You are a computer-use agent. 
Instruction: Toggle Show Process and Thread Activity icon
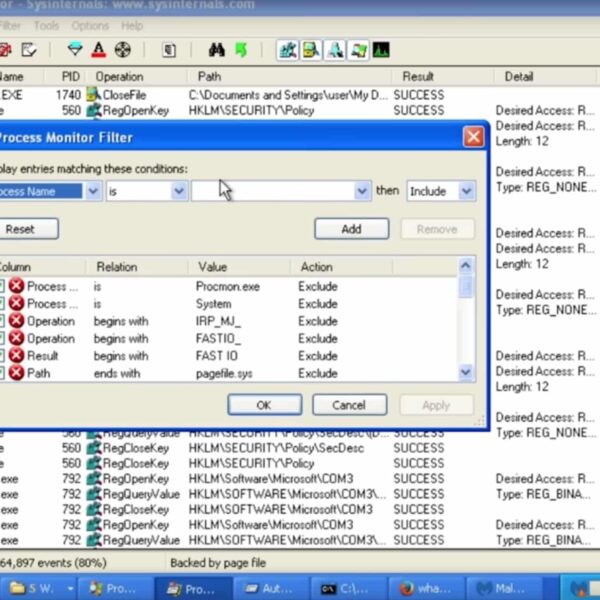coord(359,50)
